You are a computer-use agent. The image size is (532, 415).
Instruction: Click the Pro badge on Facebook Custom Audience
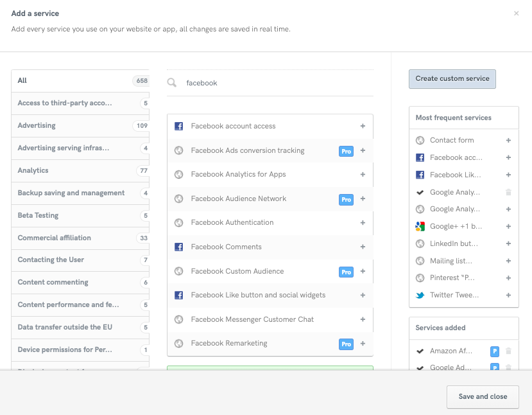pyautogui.click(x=346, y=271)
